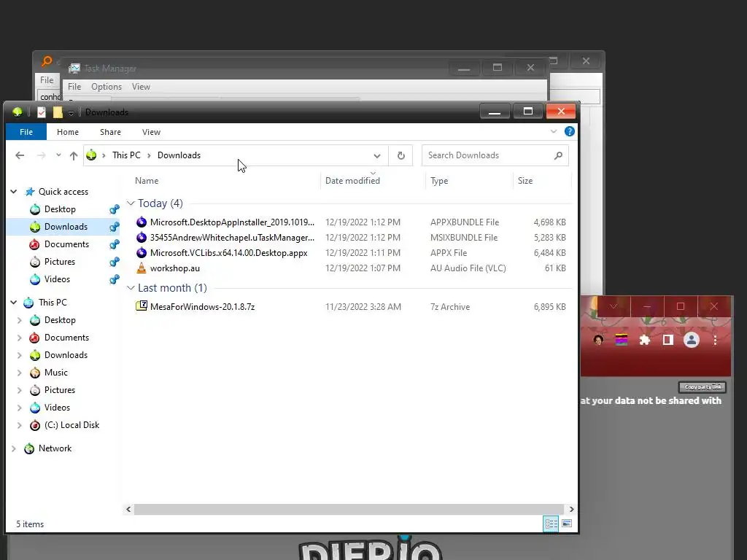Open browser Extensions puzzle icon
747x560 pixels.
[x=645, y=340]
